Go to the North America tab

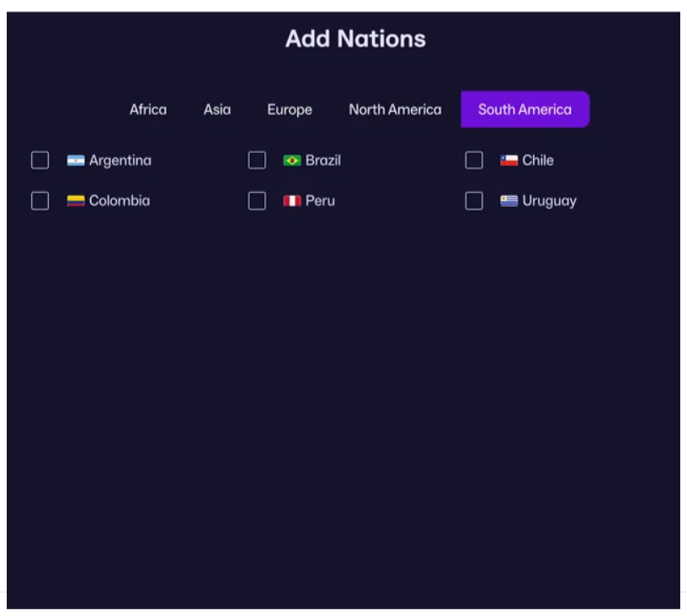tap(395, 109)
